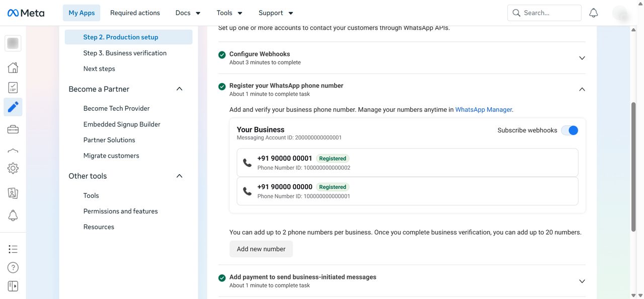Click green check beside Register your WhatsApp phone number
Screen dimensions: 644x299
coord(222,87)
